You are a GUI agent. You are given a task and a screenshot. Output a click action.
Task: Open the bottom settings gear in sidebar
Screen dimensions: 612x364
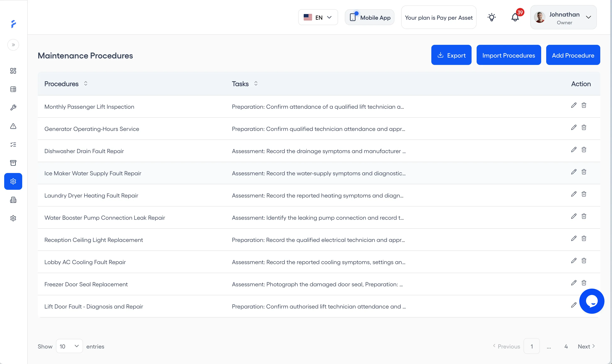click(13, 218)
